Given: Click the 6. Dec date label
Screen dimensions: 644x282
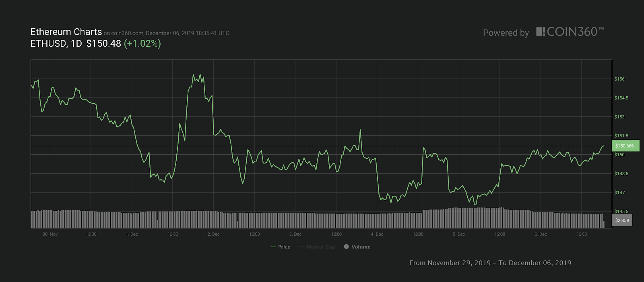Looking at the screenshot, I should click(541, 234).
